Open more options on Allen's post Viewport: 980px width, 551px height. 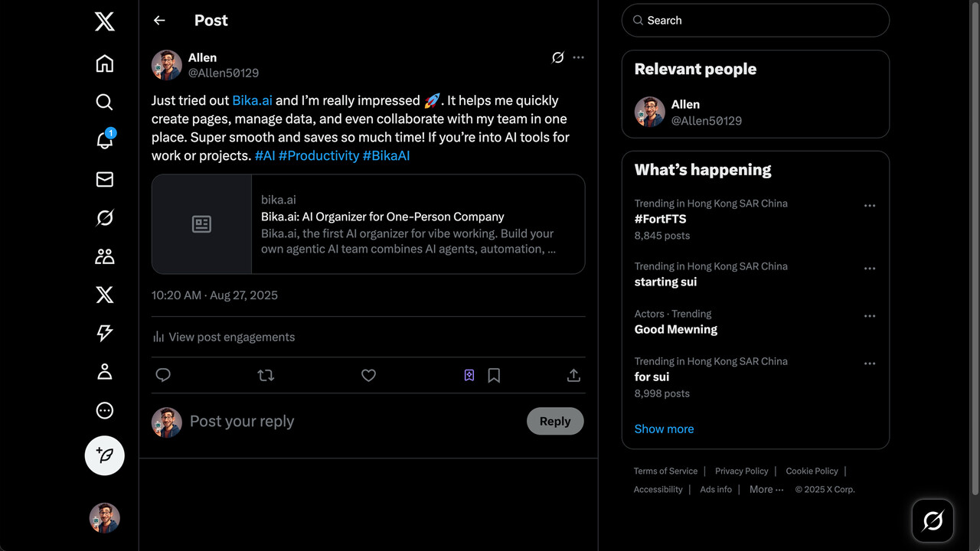tap(578, 57)
